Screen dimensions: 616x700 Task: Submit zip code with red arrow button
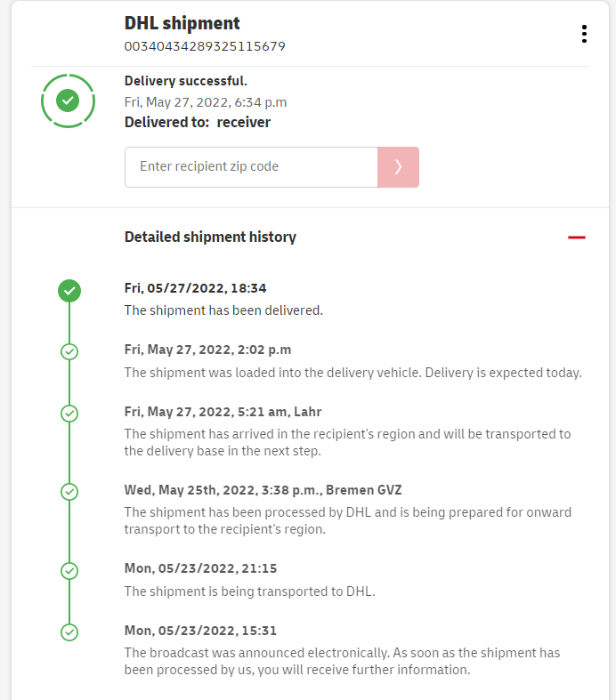pos(398,167)
